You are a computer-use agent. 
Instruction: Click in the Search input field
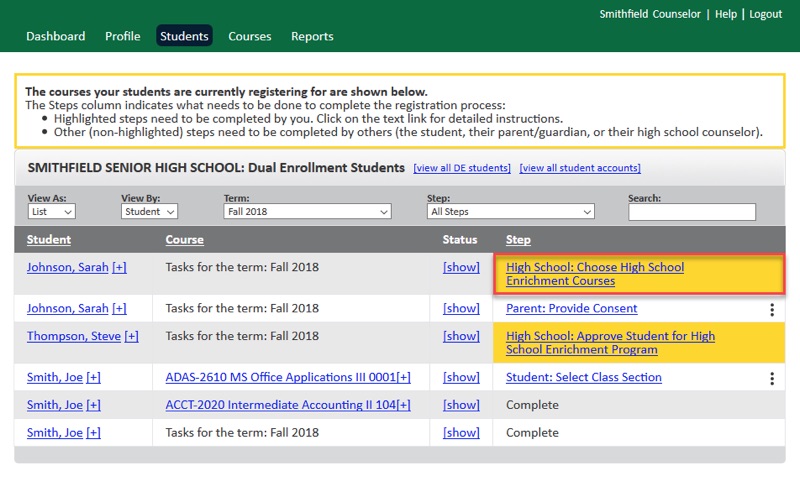[692, 212]
